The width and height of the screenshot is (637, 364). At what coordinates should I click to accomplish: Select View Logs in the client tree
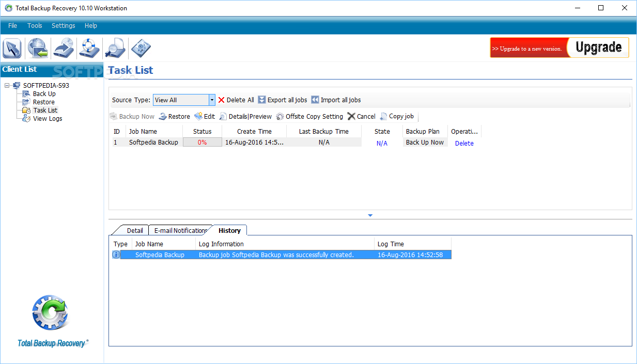pos(48,119)
